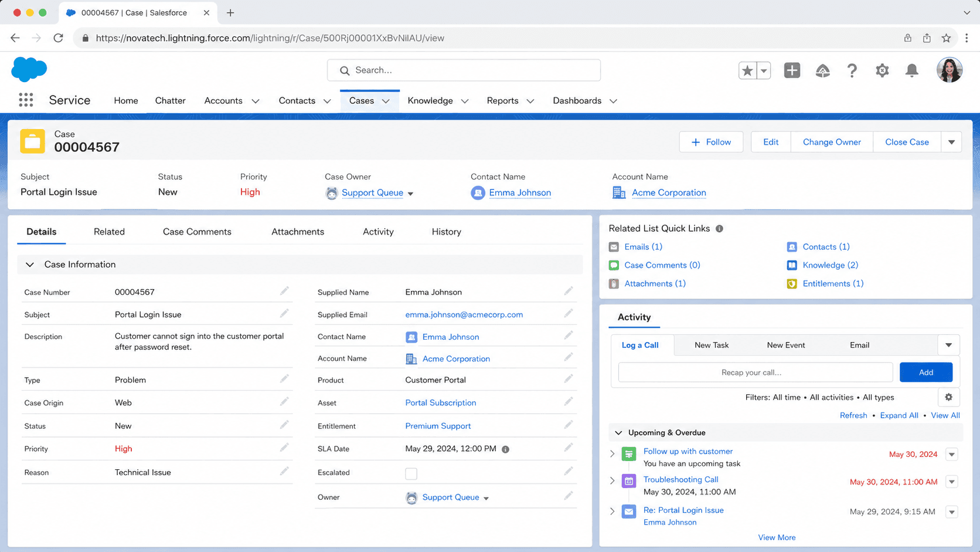Click the Close Case button
The height and width of the screenshot is (552, 980).
coord(907,142)
